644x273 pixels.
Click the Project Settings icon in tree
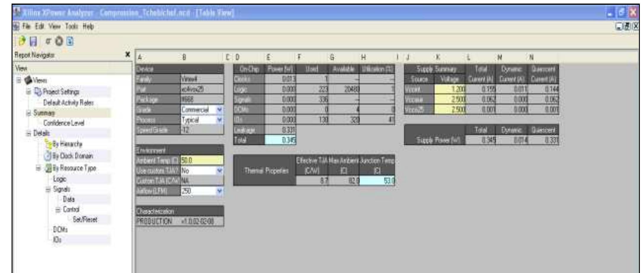[x=38, y=91]
